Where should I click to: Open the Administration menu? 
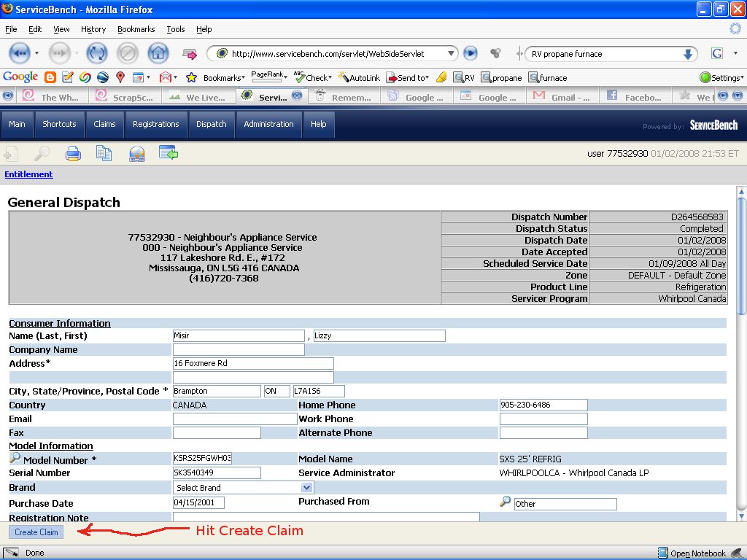(x=268, y=124)
